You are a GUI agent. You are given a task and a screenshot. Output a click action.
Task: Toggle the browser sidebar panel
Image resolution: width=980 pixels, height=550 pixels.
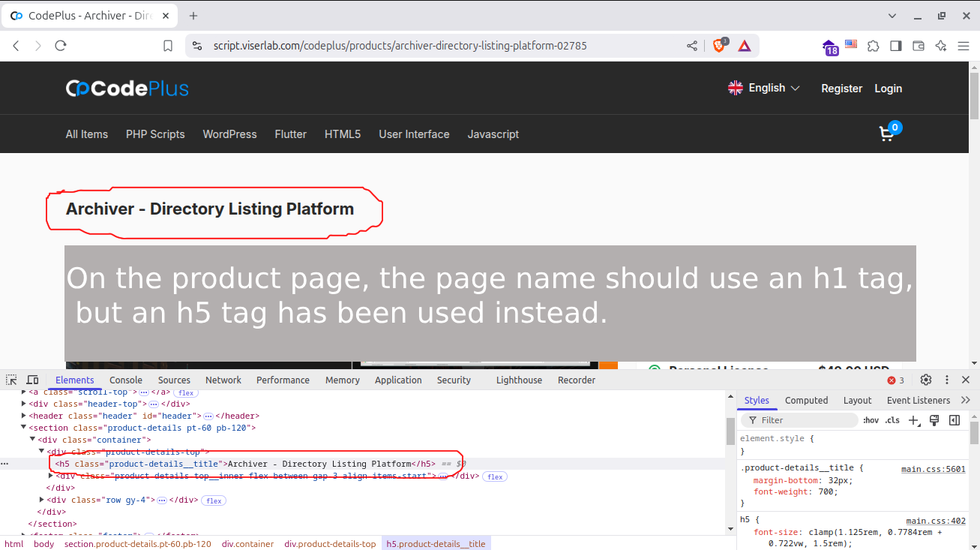(x=896, y=46)
